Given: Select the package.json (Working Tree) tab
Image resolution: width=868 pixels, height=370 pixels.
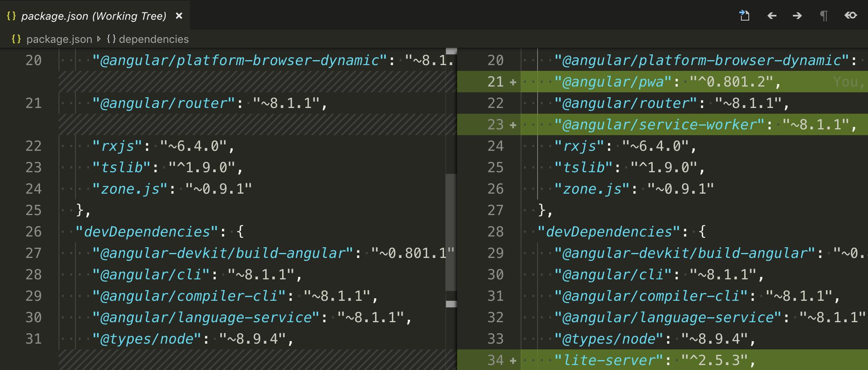Looking at the screenshot, I should click(95, 16).
